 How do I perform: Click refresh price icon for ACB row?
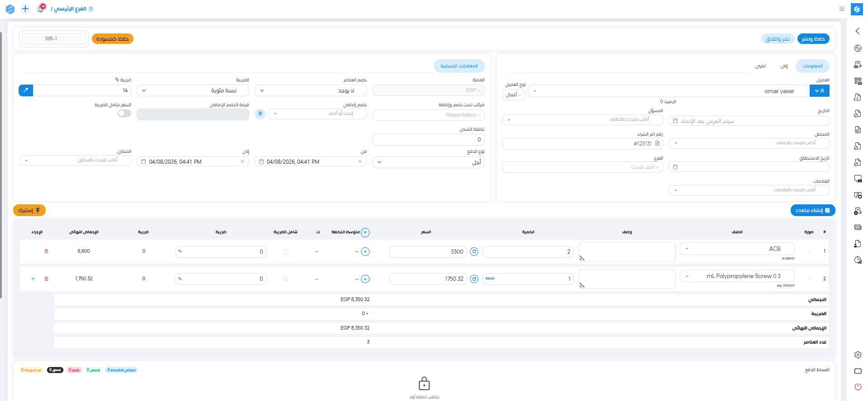[474, 252]
